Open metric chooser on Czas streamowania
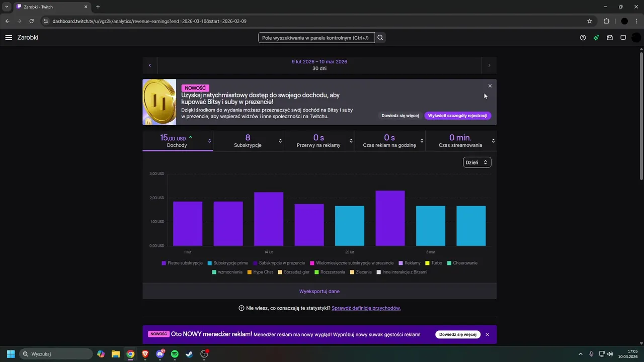Screen dimensions: 644x362 click(x=493, y=141)
